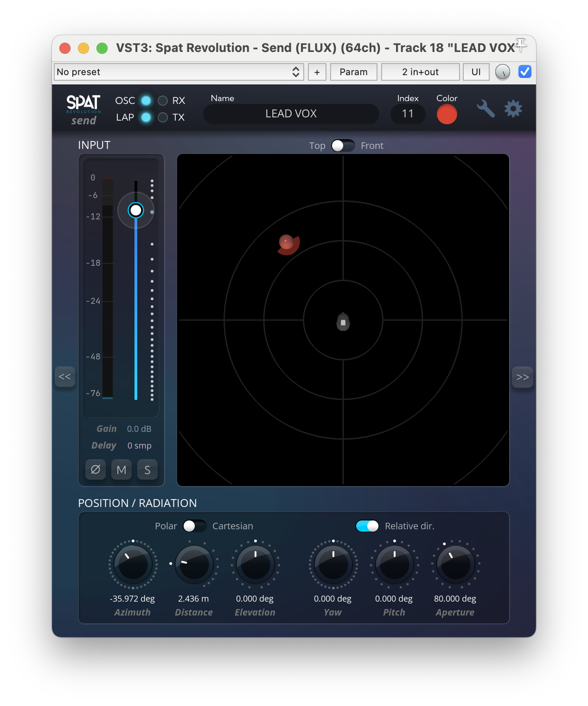
Task: Collapse left panel with << arrow
Action: (x=65, y=377)
